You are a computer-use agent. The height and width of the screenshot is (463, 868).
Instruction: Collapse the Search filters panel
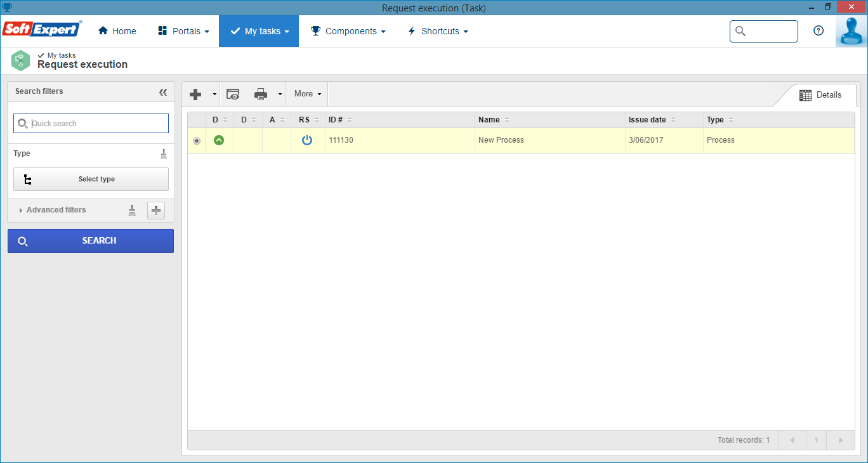[x=163, y=92]
